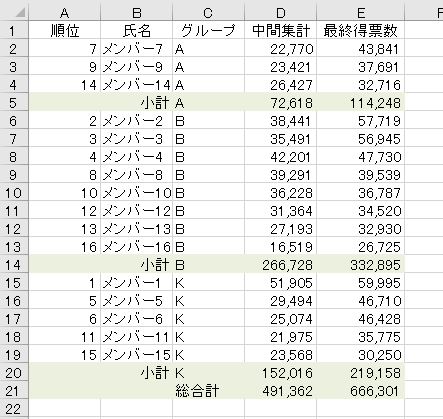
Task: Select subtotal value 332,895
Action: (360, 265)
